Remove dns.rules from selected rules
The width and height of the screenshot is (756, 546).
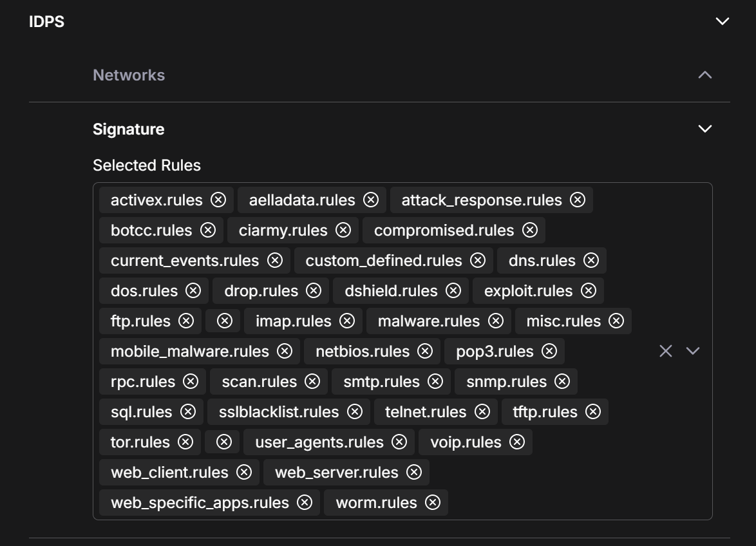(591, 261)
